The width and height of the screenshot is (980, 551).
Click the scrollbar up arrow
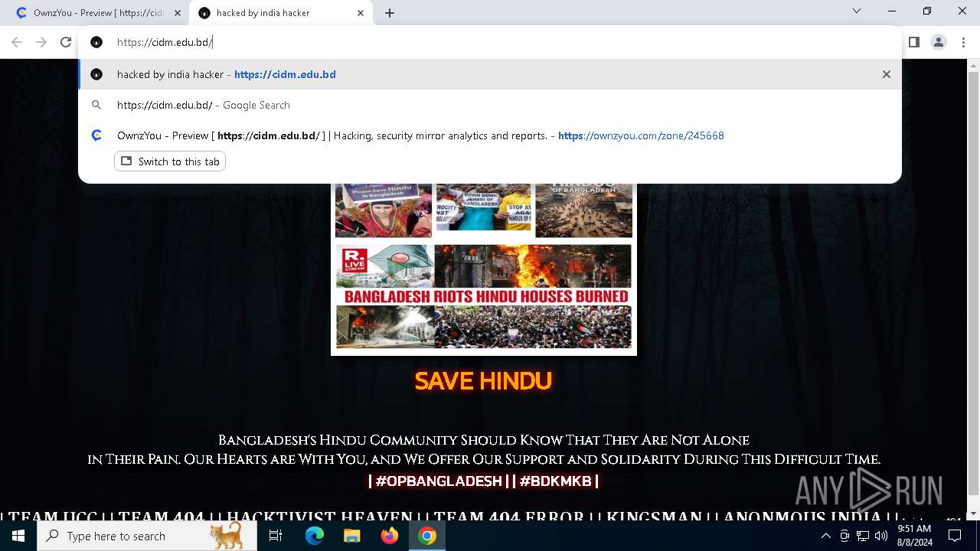coord(973,67)
